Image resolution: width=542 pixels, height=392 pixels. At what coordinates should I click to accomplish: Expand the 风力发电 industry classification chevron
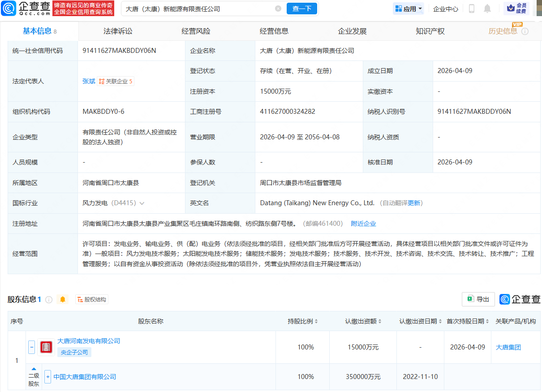click(142, 203)
